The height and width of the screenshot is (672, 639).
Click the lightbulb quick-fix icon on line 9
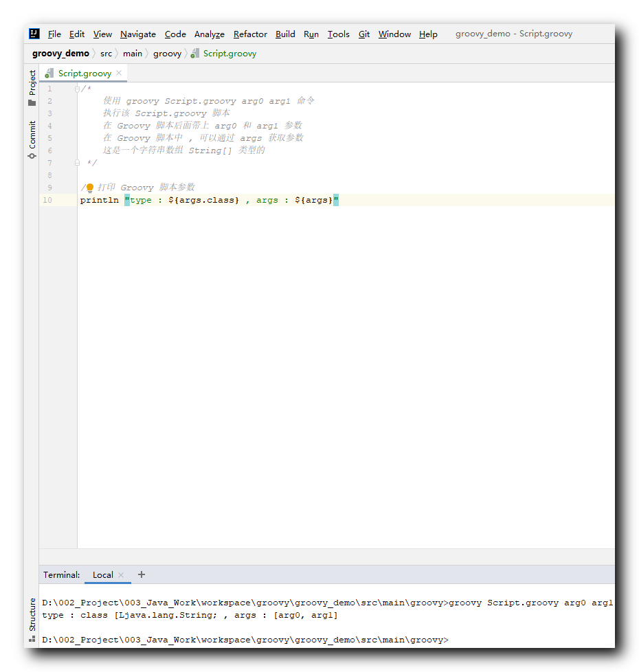[90, 188]
